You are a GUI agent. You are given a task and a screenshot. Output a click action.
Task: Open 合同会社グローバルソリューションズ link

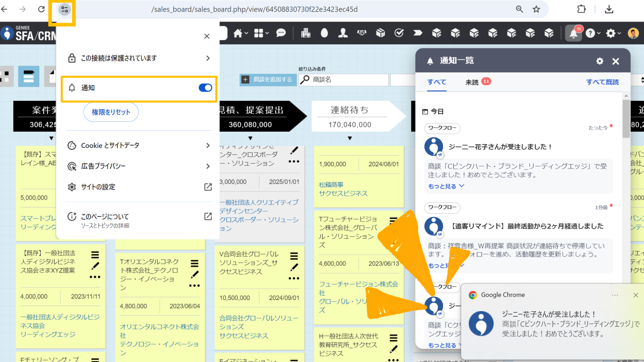point(259,322)
